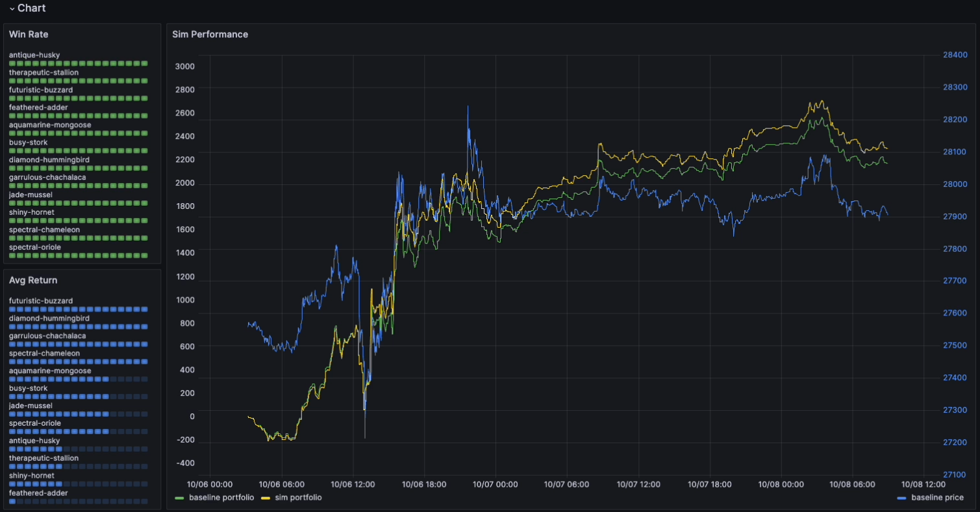Click diamond-hummingbird label in Avg Return

click(49, 319)
